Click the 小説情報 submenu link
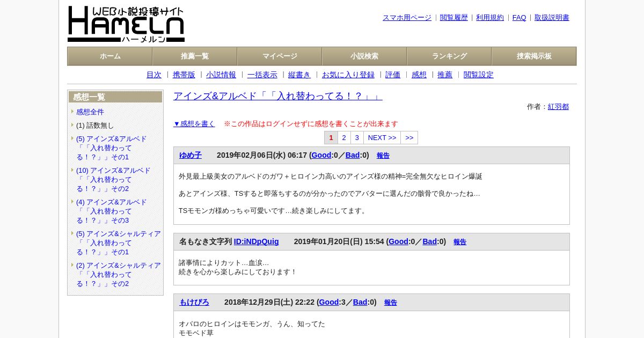This screenshot has width=644, height=338. (221, 75)
